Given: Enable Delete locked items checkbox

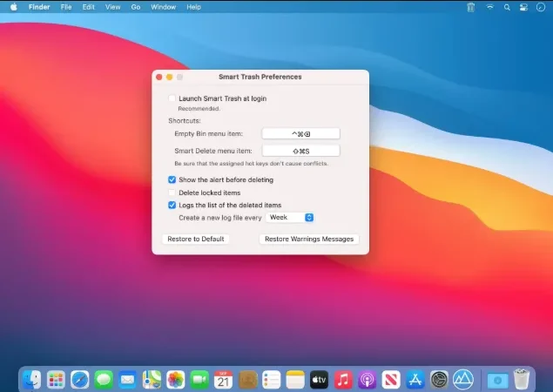Looking at the screenshot, I should click(172, 193).
